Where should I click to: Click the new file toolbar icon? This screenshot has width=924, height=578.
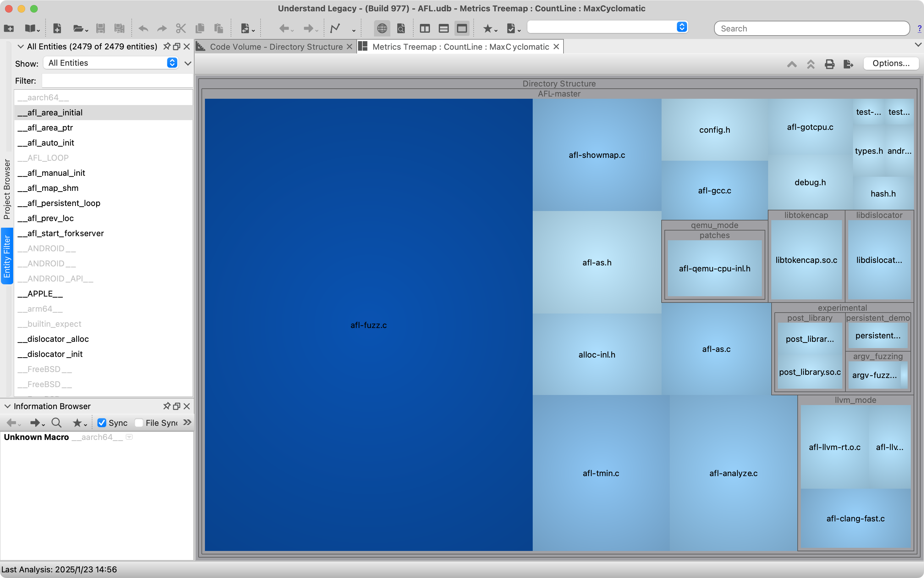point(57,28)
